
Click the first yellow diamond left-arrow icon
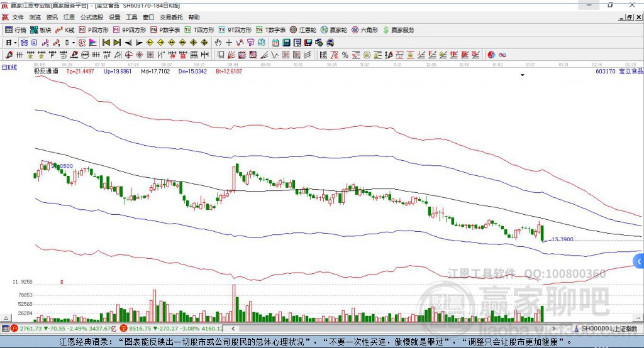click(x=150, y=43)
